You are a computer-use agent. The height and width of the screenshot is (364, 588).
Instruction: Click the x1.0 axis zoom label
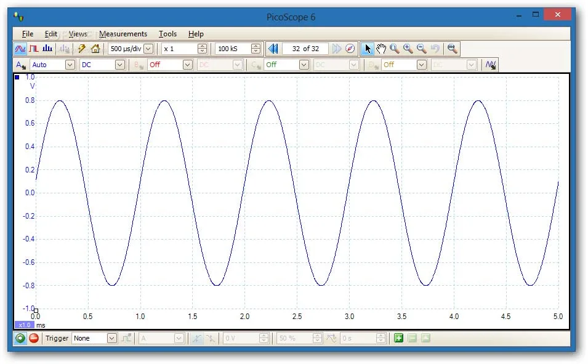[25, 325]
